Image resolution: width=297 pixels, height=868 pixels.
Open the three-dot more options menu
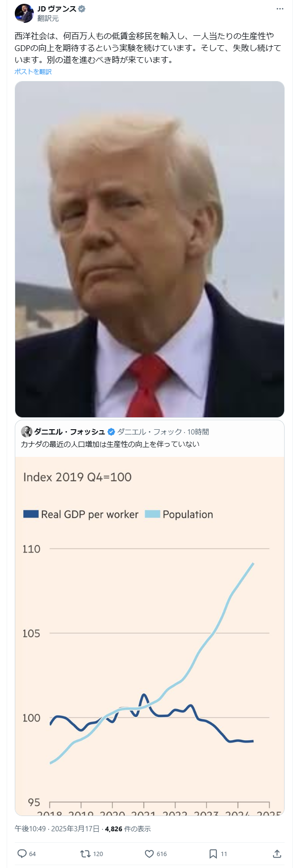(280, 9)
